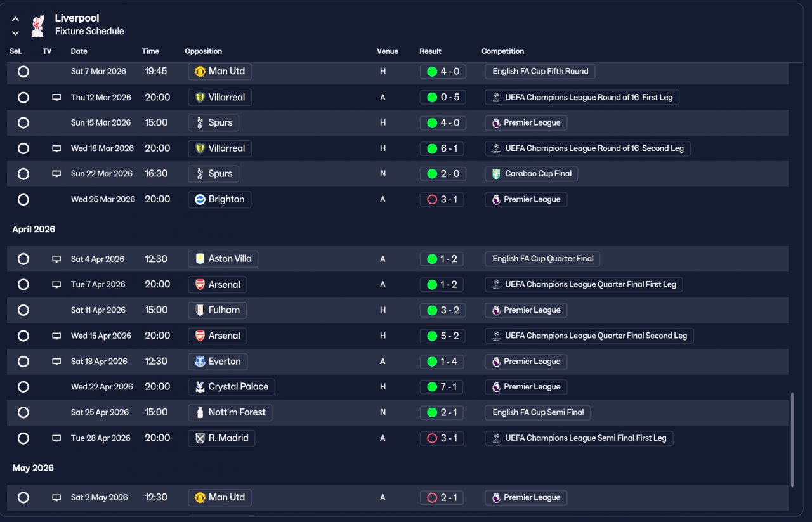Click the Result column header
The height and width of the screenshot is (522, 812).
430,51
